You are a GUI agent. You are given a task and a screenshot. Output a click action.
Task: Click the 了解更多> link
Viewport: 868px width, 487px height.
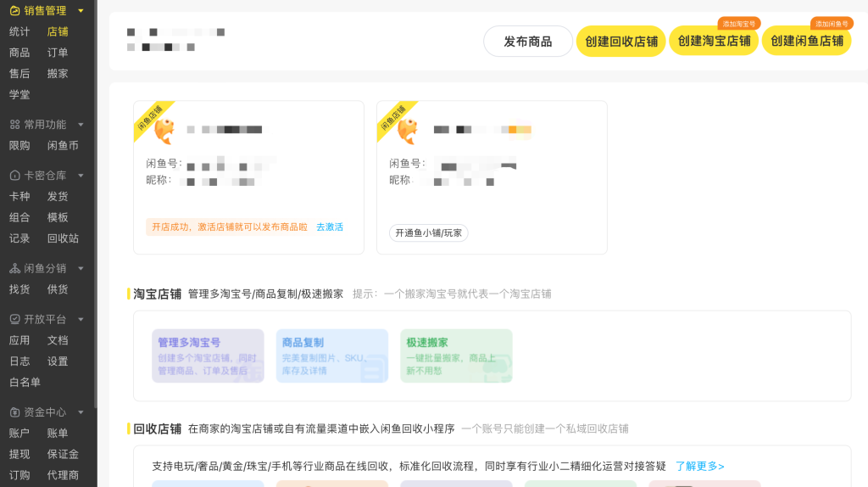[699, 467]
